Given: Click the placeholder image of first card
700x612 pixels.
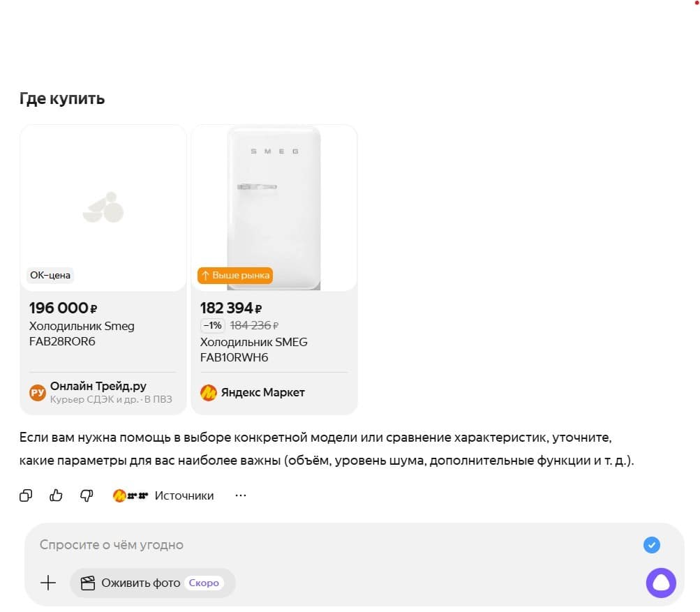Looking at the screenshot, I should [x=103, y=207].
